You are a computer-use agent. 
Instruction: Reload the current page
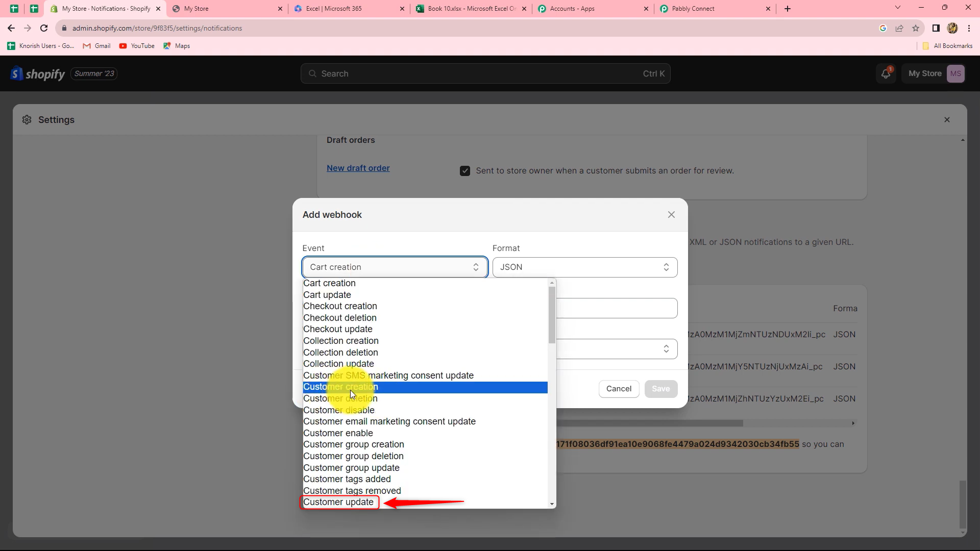click(44, 28)
